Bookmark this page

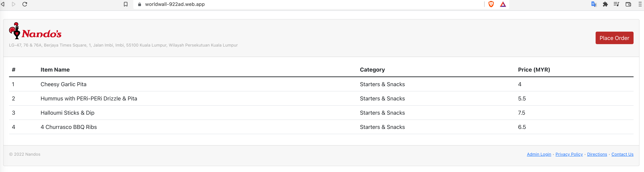pos(126,4)
